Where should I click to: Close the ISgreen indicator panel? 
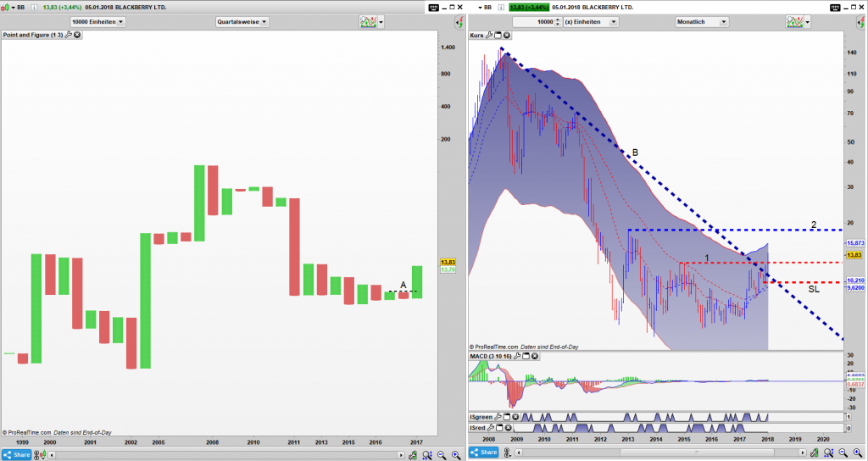click(515, 417)
